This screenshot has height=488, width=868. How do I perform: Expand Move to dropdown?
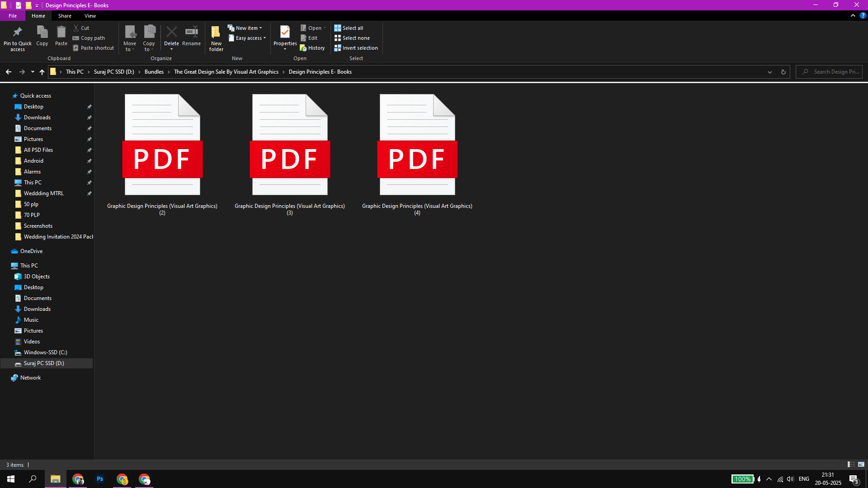click(x=130, y=47)
